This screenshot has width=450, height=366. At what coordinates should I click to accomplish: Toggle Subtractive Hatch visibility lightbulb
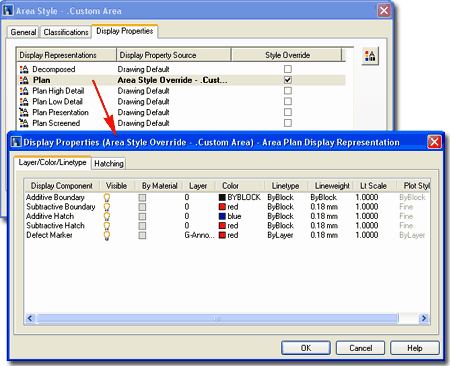pos(107,226)
